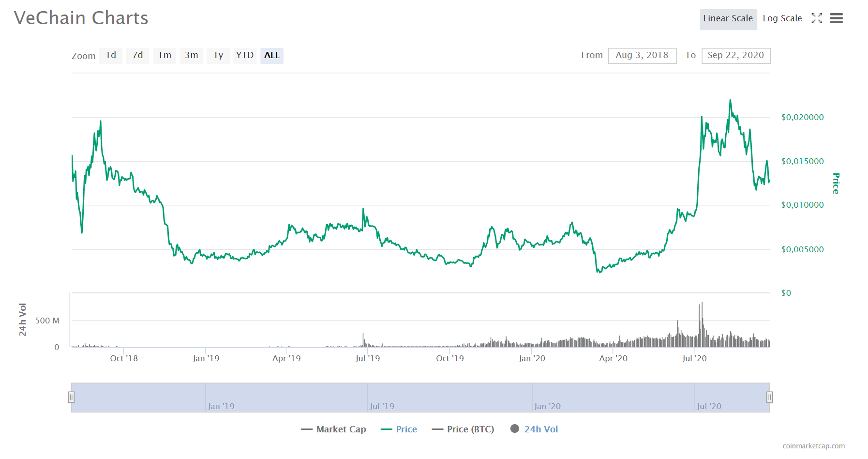Click the 24h Vol axis title
The height and width of the screenshot is (459, 868).
(x=23, y=320)
